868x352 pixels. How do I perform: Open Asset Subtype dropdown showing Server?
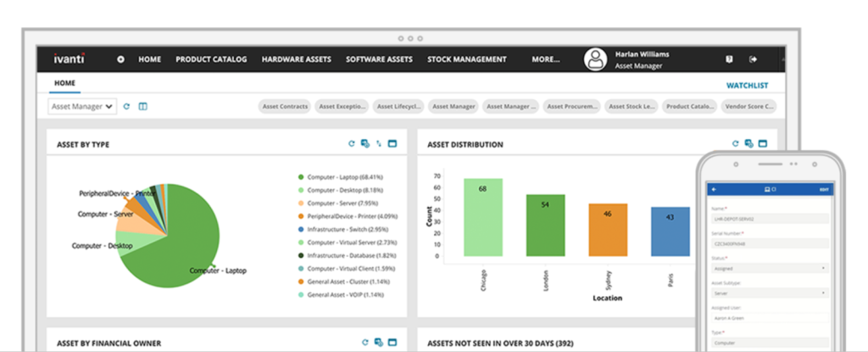(x=770, y=293)
